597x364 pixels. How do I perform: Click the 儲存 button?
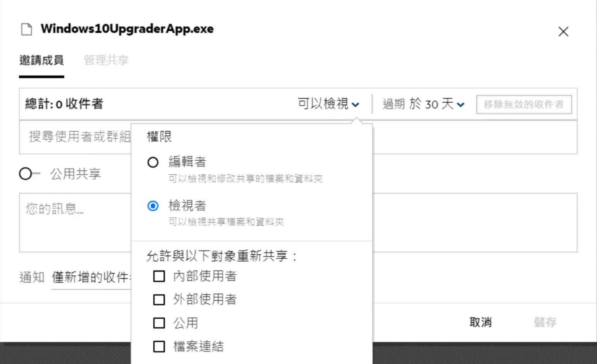(x=545, y=322)
